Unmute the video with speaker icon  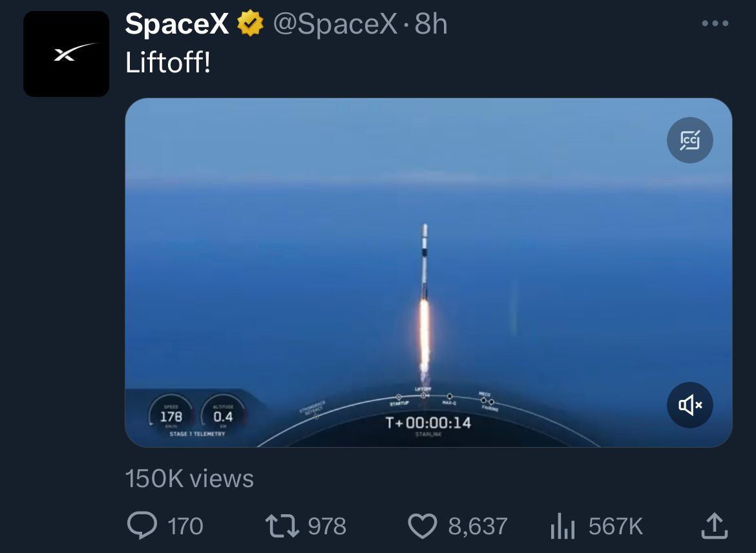tap(689, 405)
